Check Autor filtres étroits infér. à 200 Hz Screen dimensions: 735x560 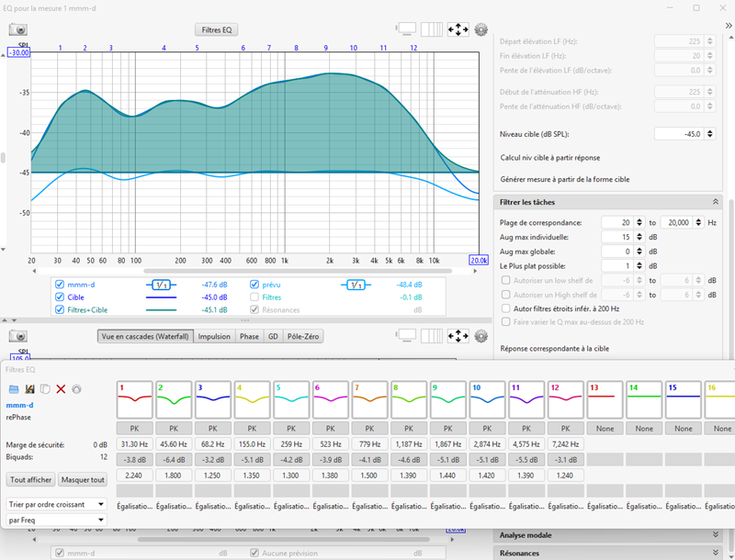pos(506,308)
